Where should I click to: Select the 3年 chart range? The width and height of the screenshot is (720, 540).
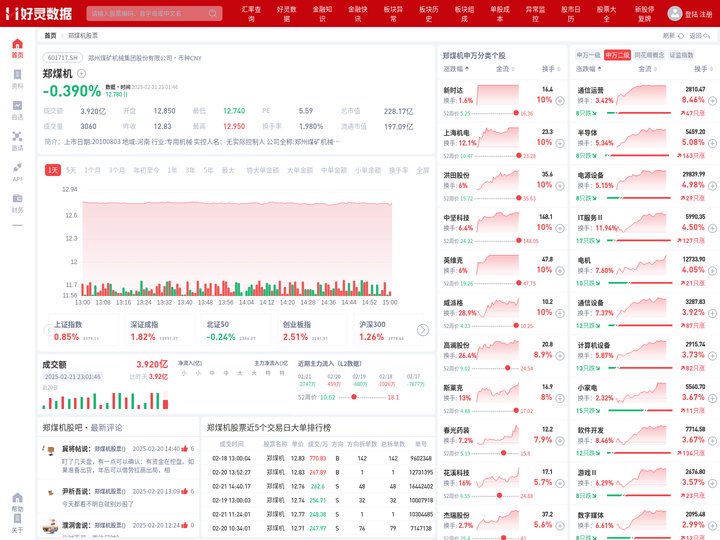click(x=190, y=170)
